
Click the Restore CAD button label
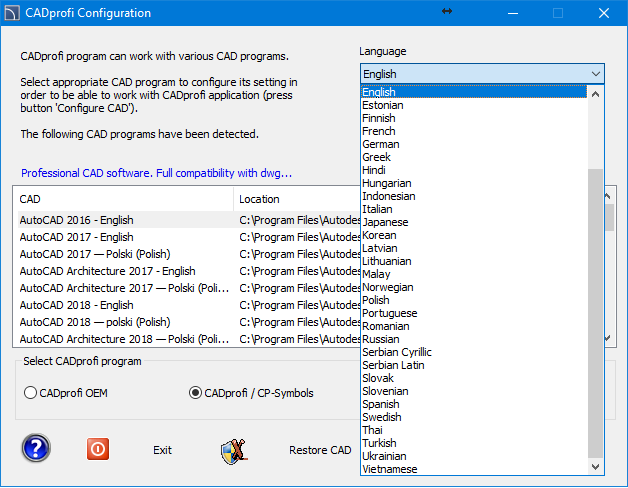coord(320,450)
